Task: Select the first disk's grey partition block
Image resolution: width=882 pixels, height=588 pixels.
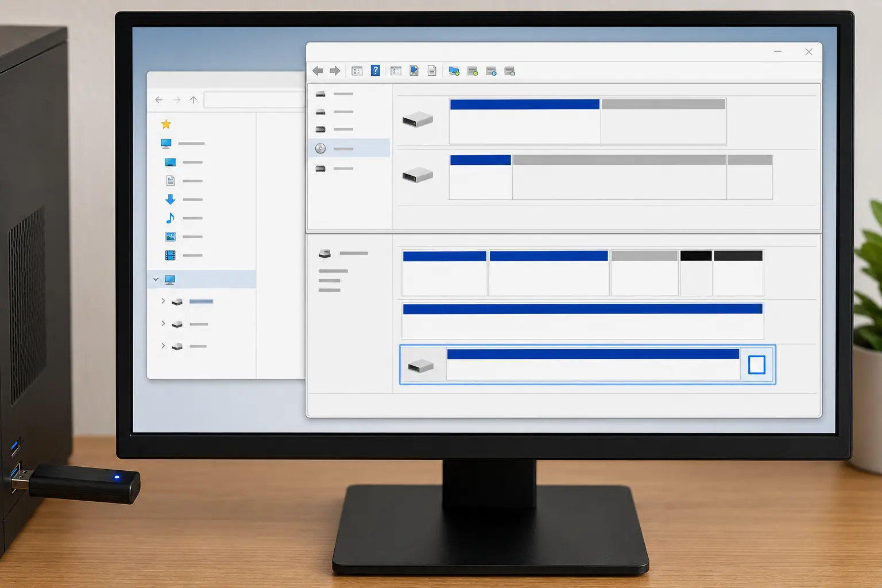Action: point(663,121)
